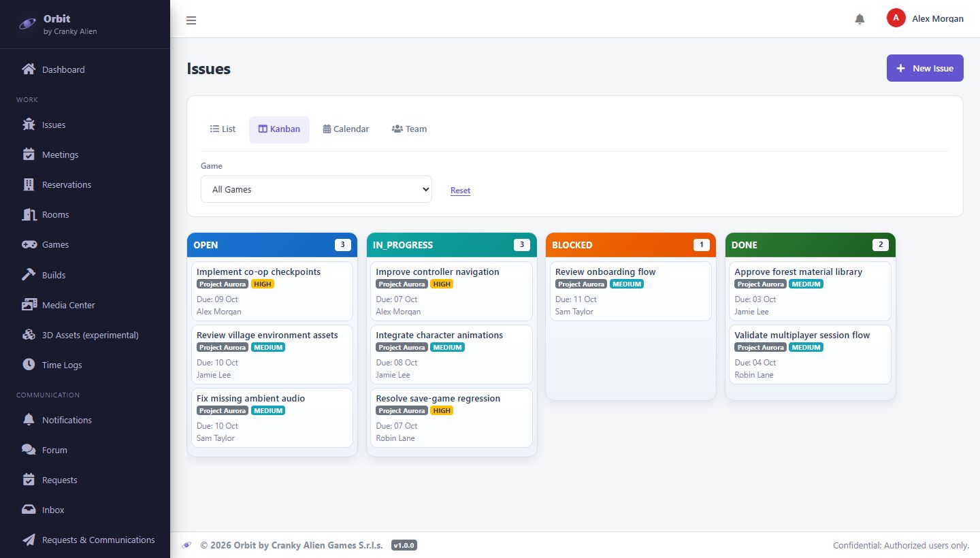Click 'Approve forest material library' title
Viewport: 980px width, 558px height.
coord(798,272)
